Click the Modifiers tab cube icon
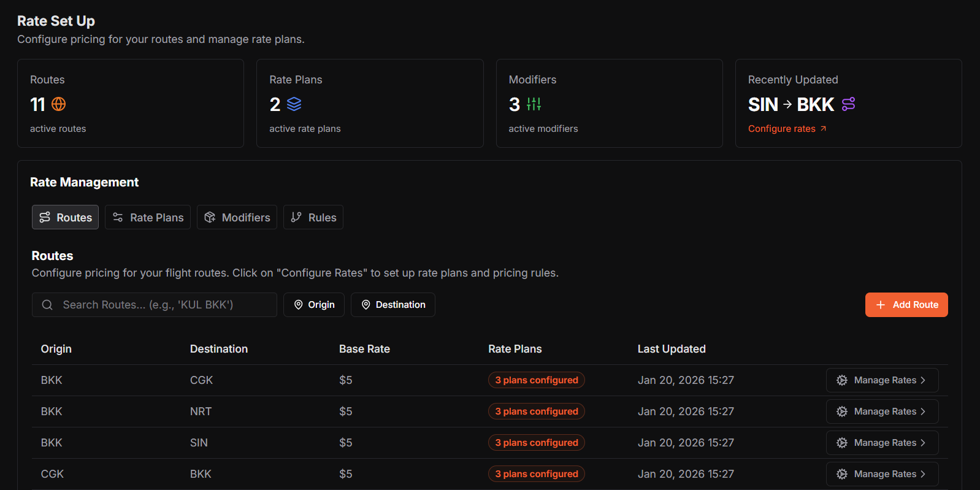This screenshot has width=980, height=490. point(210,217)
